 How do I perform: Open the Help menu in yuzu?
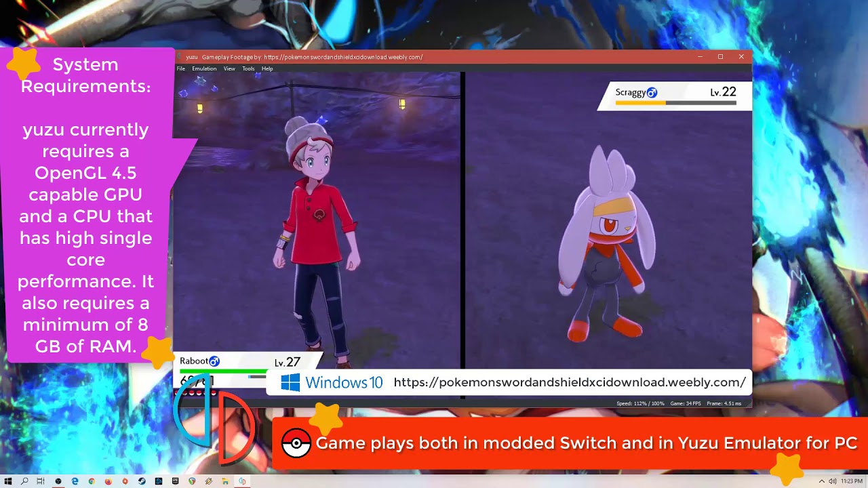(x=267, y=68)
